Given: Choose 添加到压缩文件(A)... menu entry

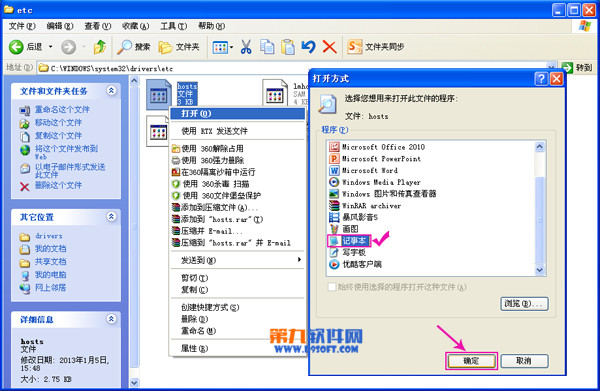Looking at the screenshot, I should [237, 208].
